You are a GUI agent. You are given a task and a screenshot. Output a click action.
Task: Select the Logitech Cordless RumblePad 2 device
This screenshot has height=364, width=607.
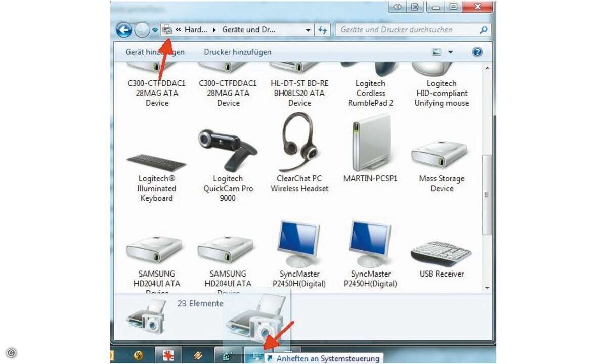click(370, 85)
